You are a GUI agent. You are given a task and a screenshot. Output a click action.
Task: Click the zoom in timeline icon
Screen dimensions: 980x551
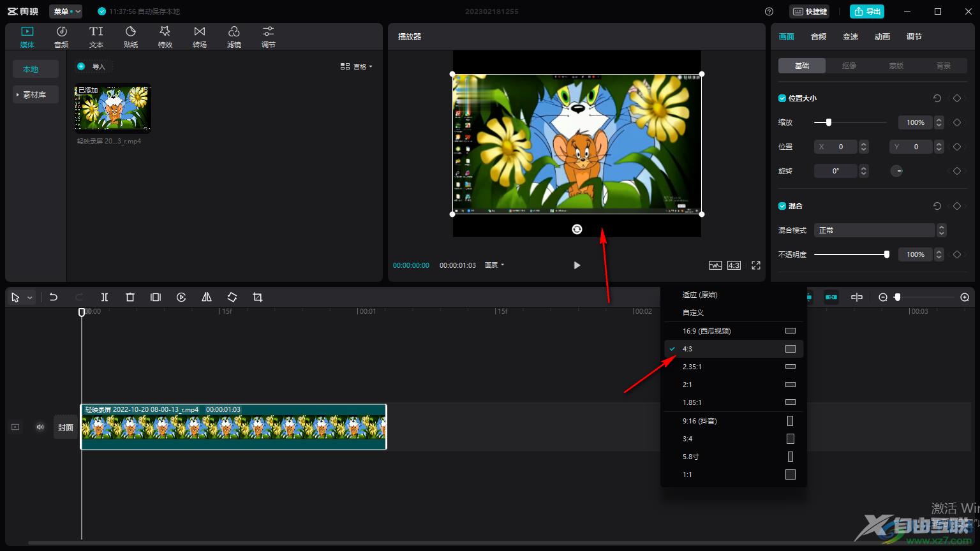(x=965, y=297)
